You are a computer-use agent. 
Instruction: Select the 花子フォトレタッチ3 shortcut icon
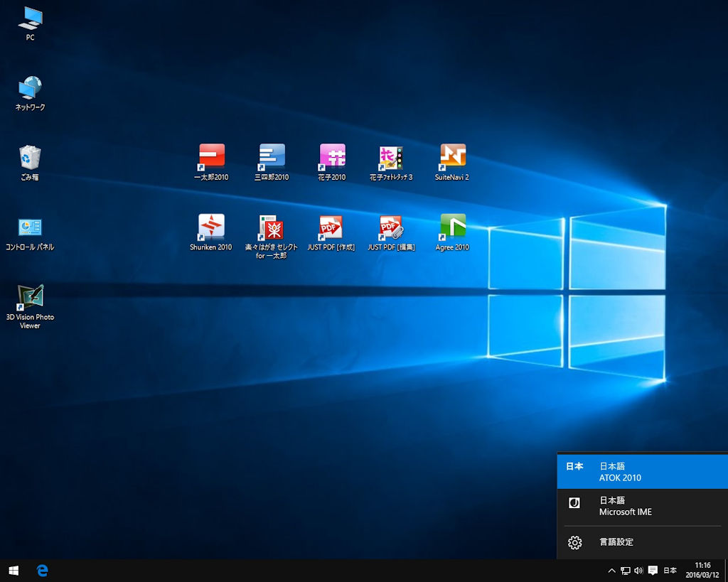click(392, 162)
